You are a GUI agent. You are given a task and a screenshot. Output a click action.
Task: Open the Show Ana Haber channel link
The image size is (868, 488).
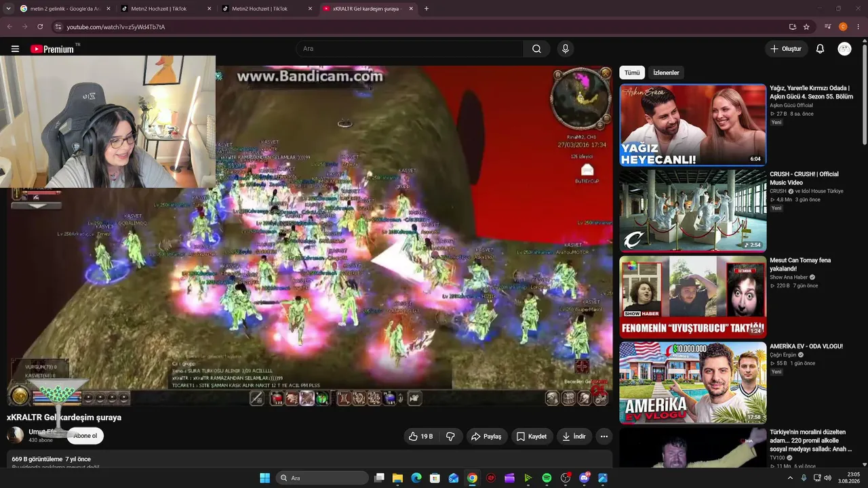790,277
